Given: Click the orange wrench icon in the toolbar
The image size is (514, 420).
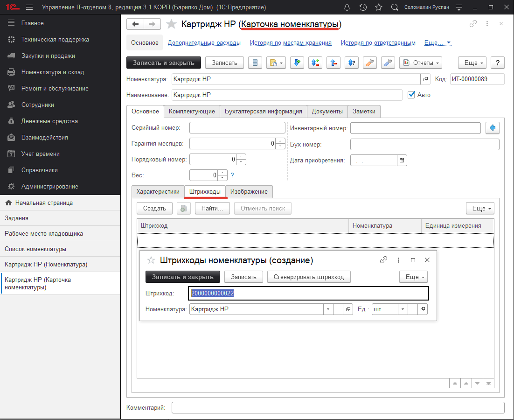Looking at the screenshot, I should pos(369,63).
